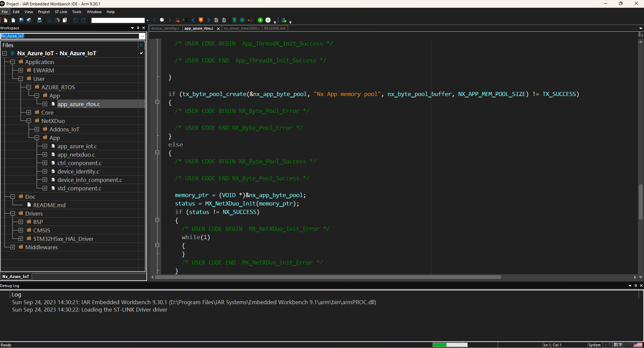The height and width of the screenshot is (348, 644).
Task: Toggle breakpoint using the toolbar icon
Action: coord(250,20)
